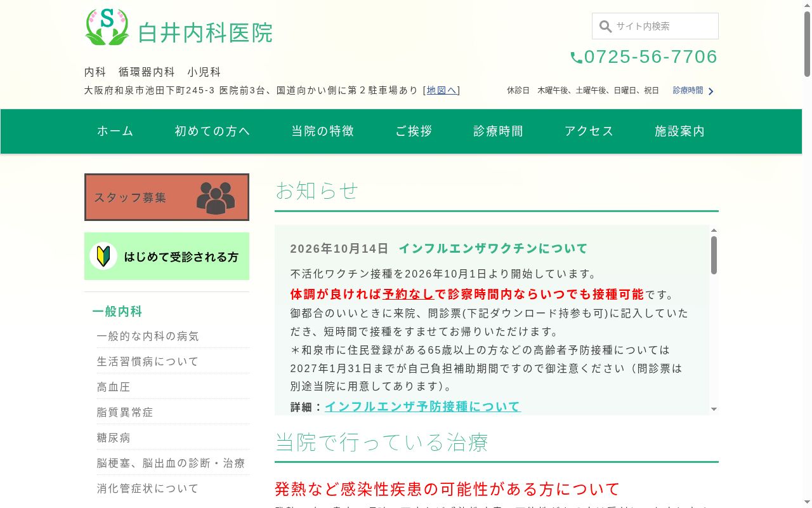Screen dimensions: 812x508
Task: Click the news box scrollbar down arrow
Action: pyautogui.click(x=714, y=410)
